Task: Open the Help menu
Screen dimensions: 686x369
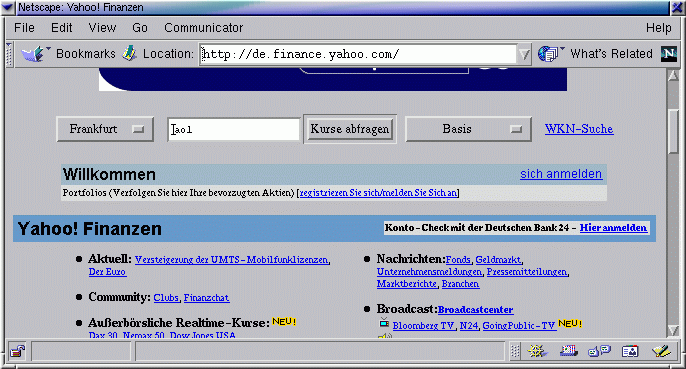Action: 658,28
